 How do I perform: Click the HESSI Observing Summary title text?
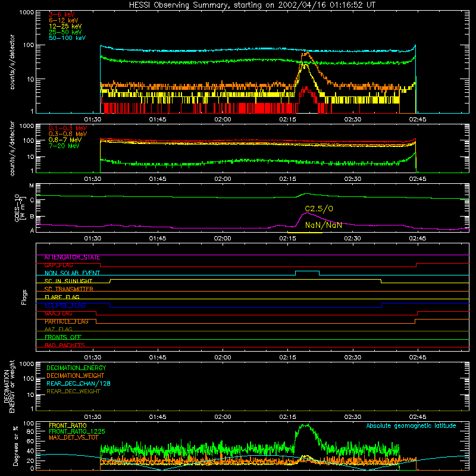pyautogui.click(x=252, y=5)
